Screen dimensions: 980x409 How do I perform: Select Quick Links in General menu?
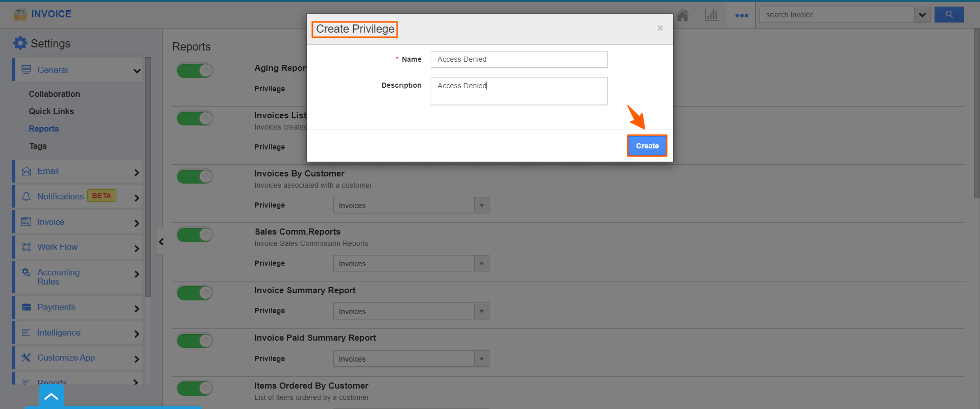(x=52, y=111)
